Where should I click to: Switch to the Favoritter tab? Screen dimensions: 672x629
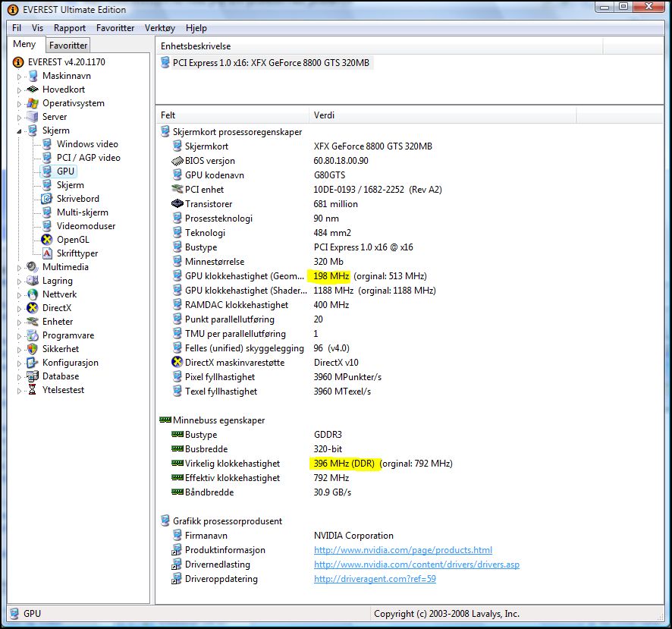pos(68,45)
